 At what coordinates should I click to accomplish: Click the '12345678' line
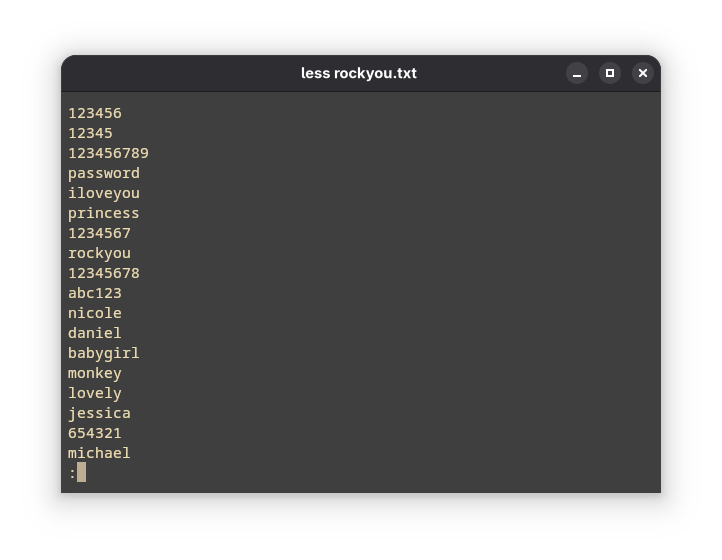point(104,273)
